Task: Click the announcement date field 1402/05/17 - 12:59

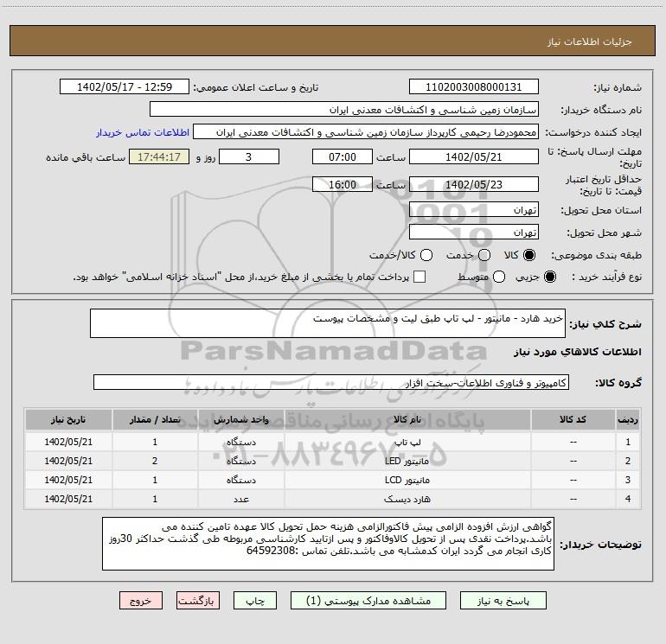Action: point(125,87)
